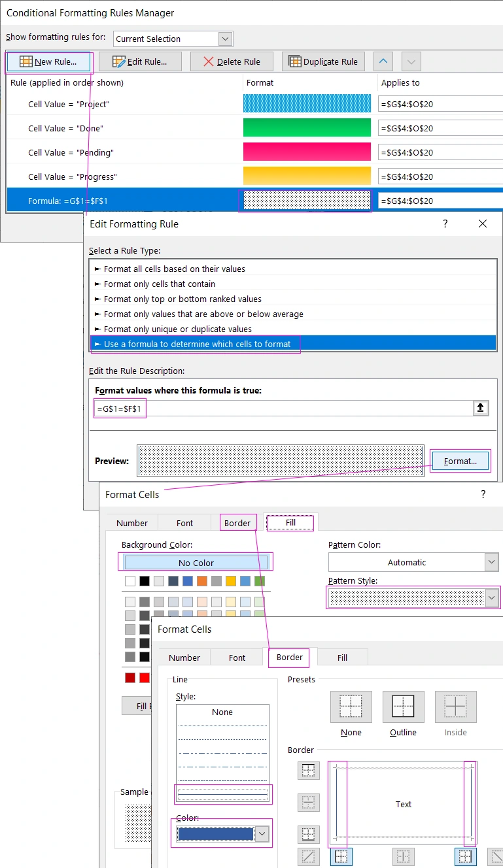
Task: Choose 'Format only unique or duplicate values'
Action: (x=177, y=329)
